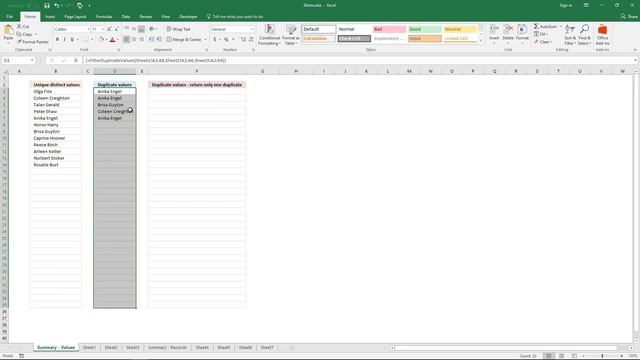This screenshot has width=640, height=360.
Task: Open the borders dropdown arrow
Action: (92, 40)
